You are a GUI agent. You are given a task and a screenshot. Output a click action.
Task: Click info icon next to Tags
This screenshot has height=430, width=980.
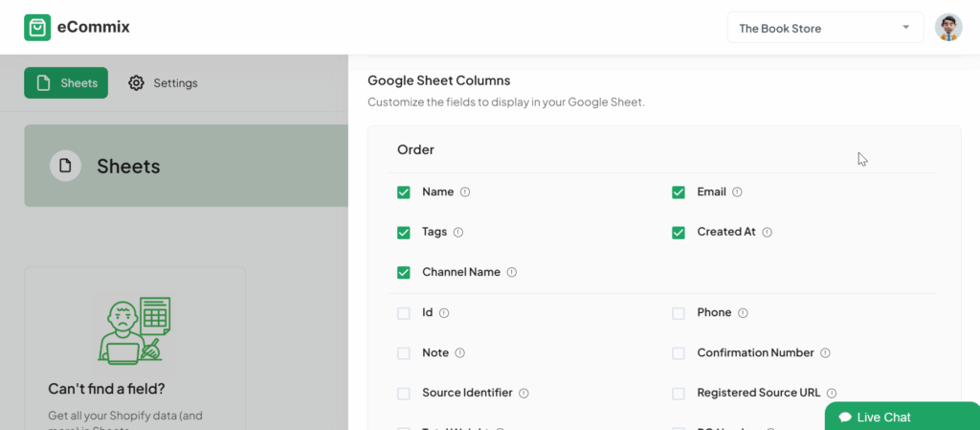(x=458, y=232)
